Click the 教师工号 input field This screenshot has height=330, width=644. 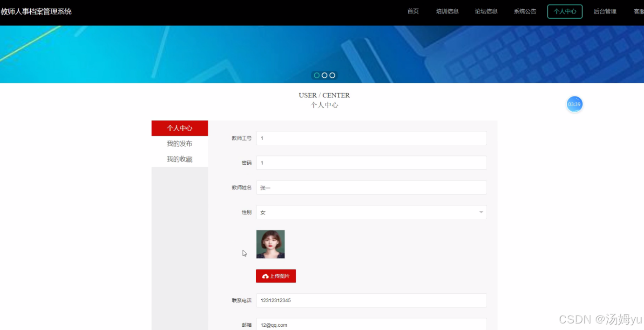pyautogui.click(x=371, y=138)
